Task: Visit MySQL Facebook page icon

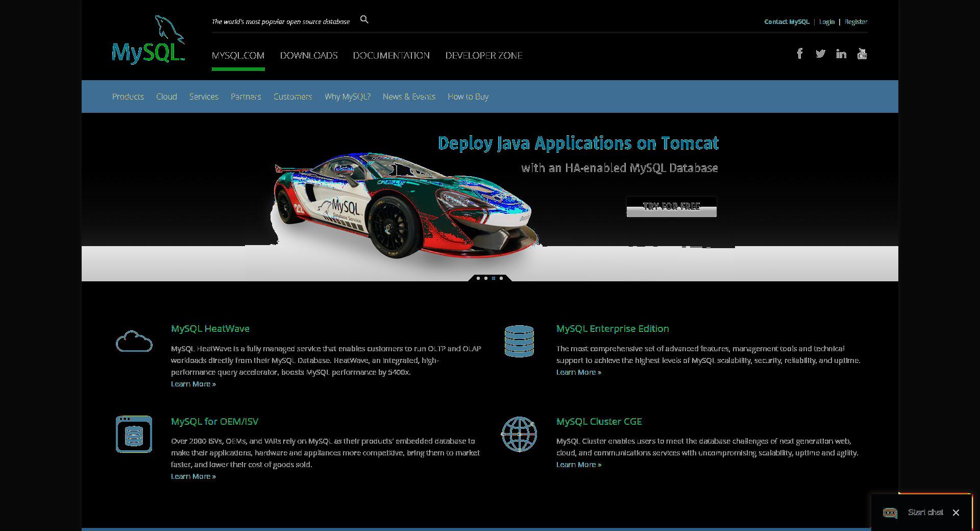Action: point(800,54)
